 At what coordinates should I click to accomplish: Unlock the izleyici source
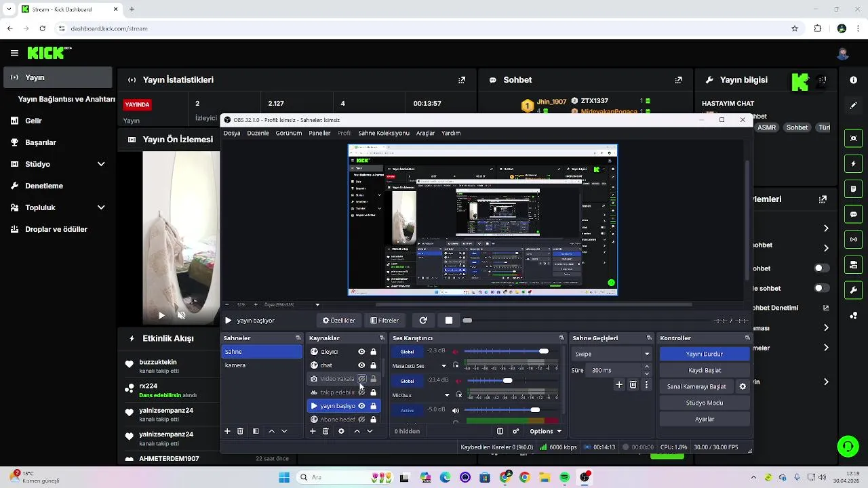[373, 352]
